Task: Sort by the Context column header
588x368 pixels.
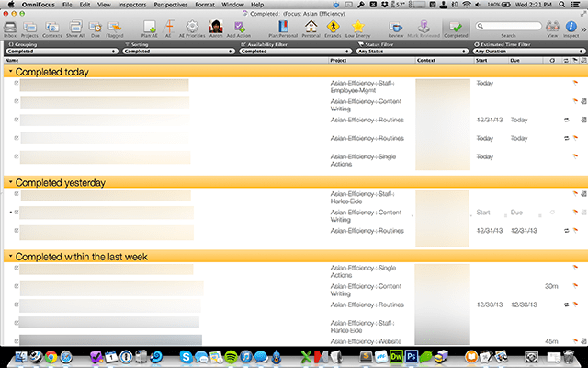Action: tap(445, 60)
